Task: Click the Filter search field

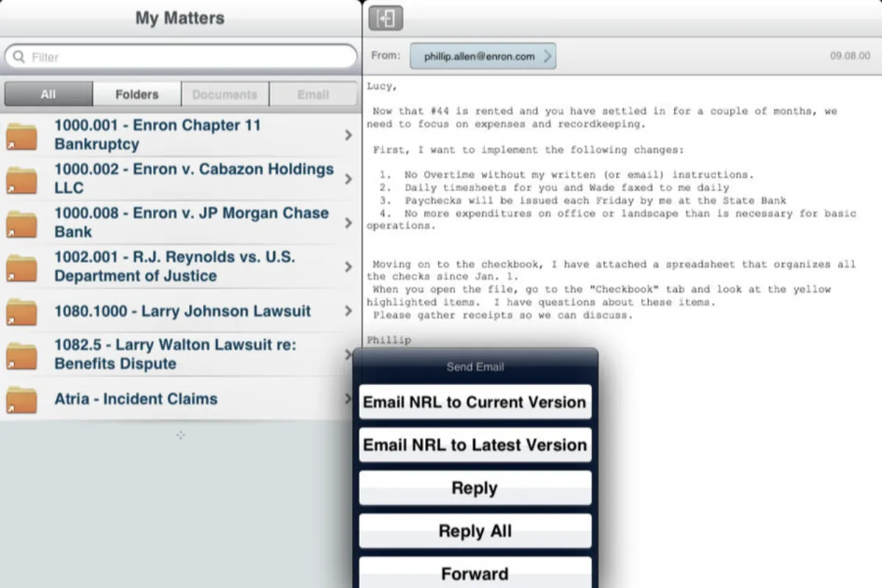Action: point(181,57)
